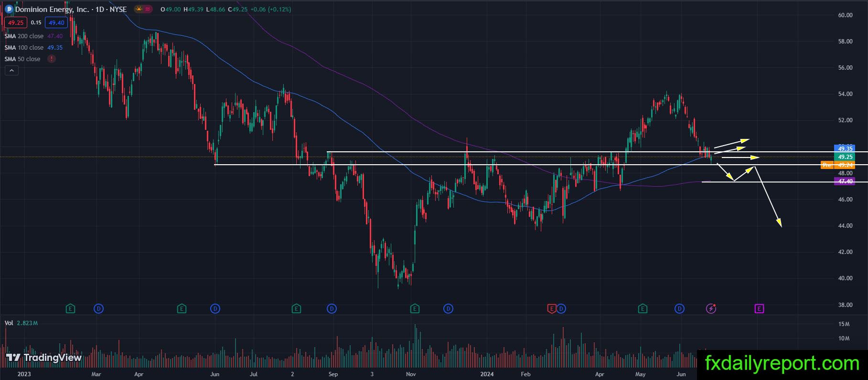
Task: Click the L48.66 low value
Action: [x=216, y=10]
